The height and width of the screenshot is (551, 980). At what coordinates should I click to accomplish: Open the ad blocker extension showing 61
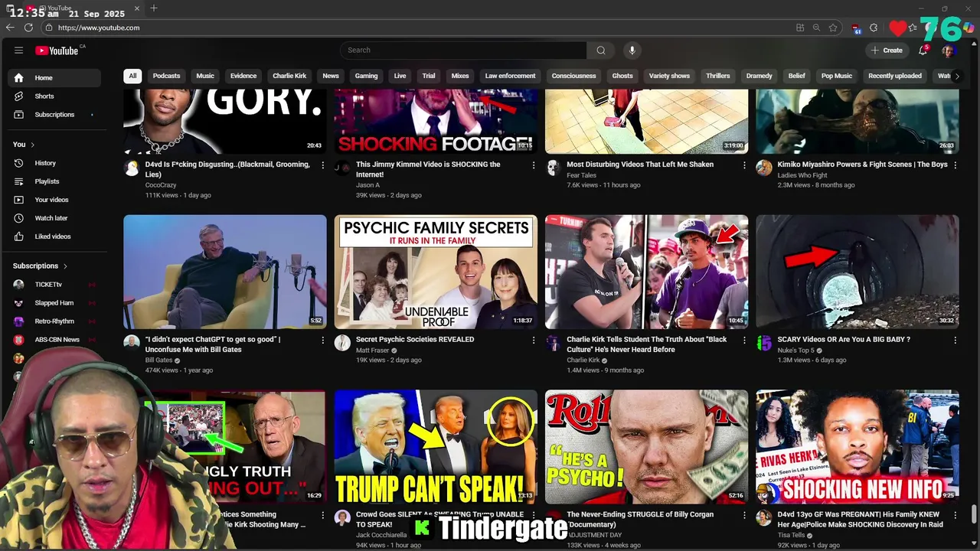pyautogui.click(x=857, y=28)
